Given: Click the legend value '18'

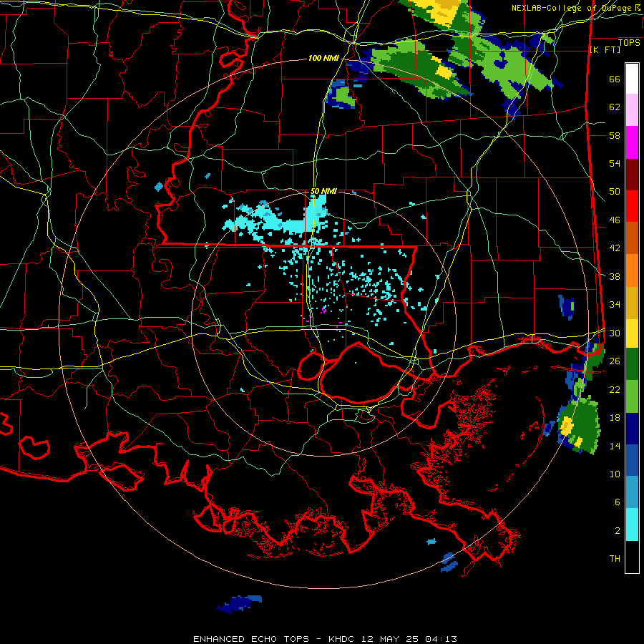Looking at the screenshot, I should (615, 418).
